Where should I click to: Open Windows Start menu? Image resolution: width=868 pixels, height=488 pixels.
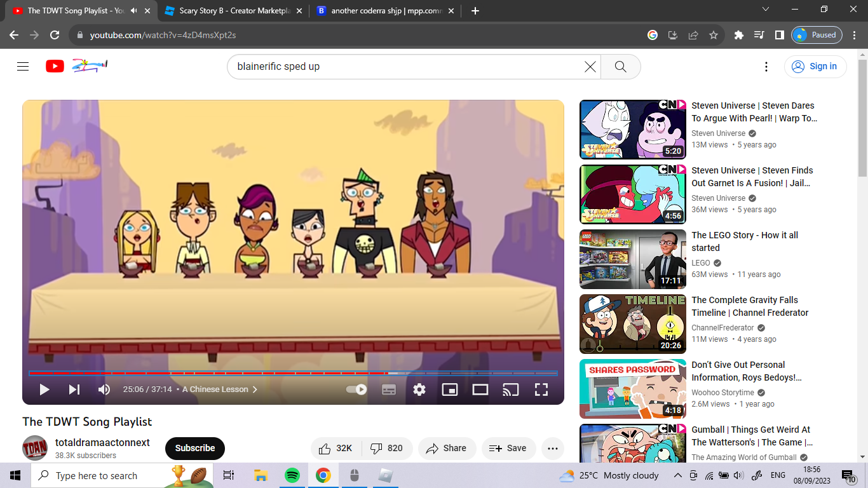[15, 475]
